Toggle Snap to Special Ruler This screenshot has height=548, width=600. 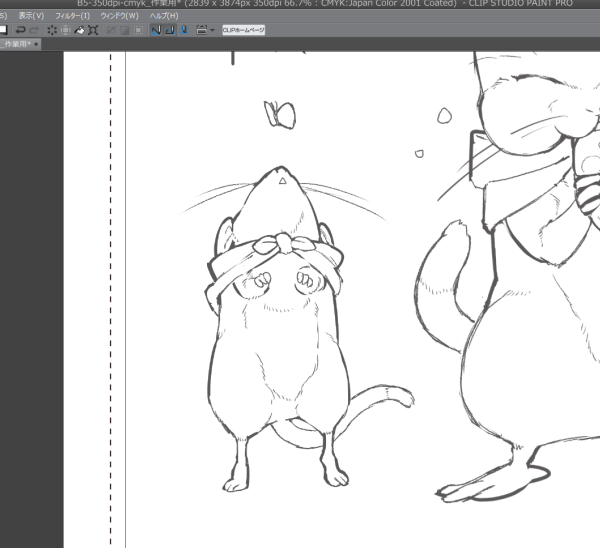coord(170,30)
